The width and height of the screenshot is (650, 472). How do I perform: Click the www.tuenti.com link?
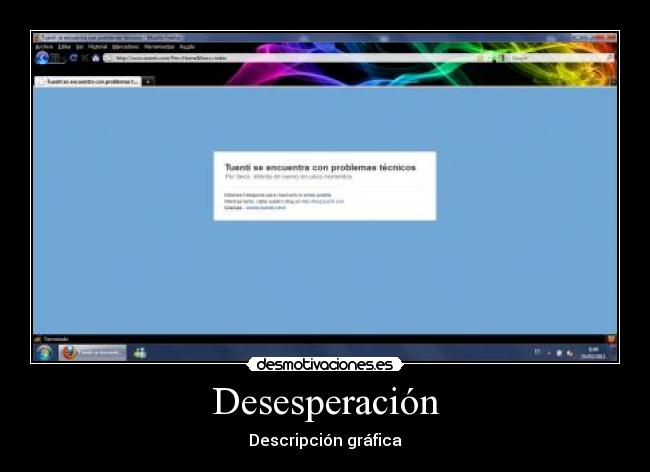pyautogui.click(x=266, y=208)
